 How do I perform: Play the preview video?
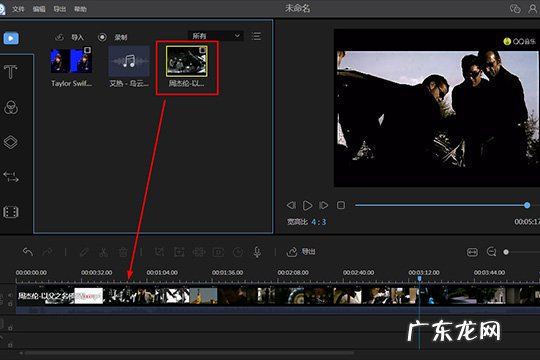(307, 205)
